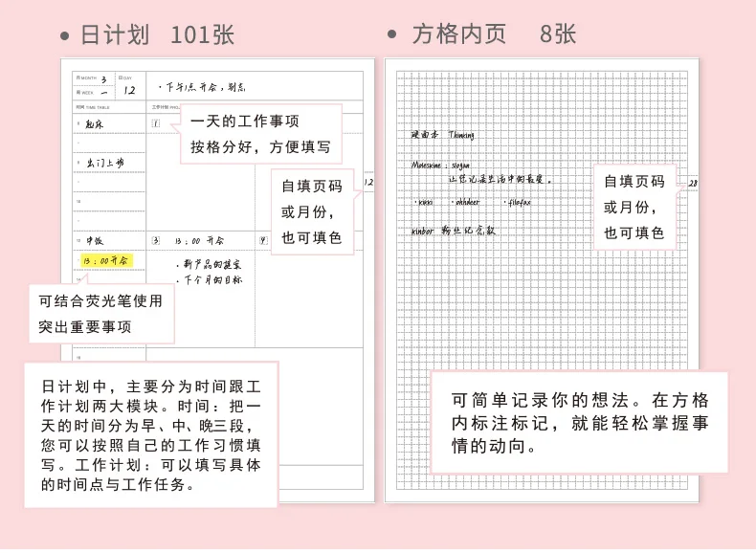Click the 'kikki' bullet item

(x=424, y=203)
